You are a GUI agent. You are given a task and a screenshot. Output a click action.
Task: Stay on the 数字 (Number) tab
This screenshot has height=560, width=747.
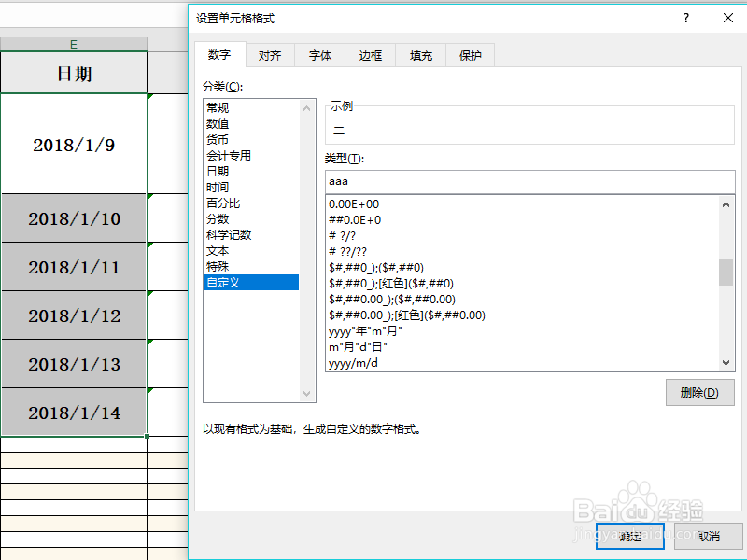click(219, 55)
